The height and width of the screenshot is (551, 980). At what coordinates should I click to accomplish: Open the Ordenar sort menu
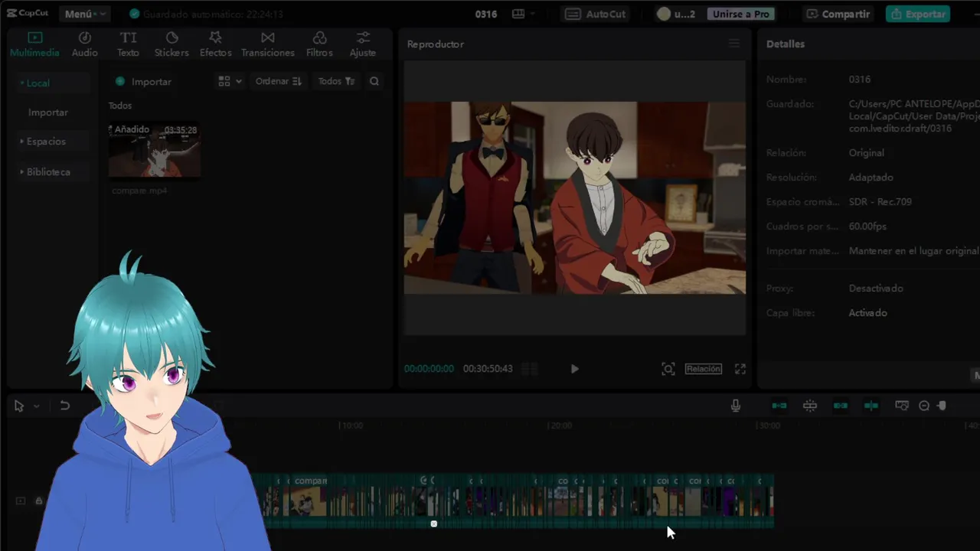click(x=279, y=81)
